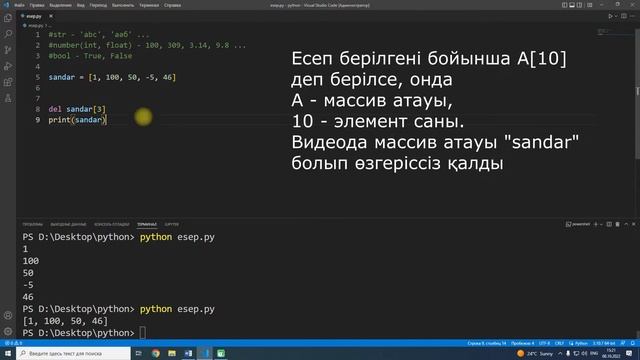
Task: Open editor More Actions ellipsis
Action: click(x=632, y=16)
